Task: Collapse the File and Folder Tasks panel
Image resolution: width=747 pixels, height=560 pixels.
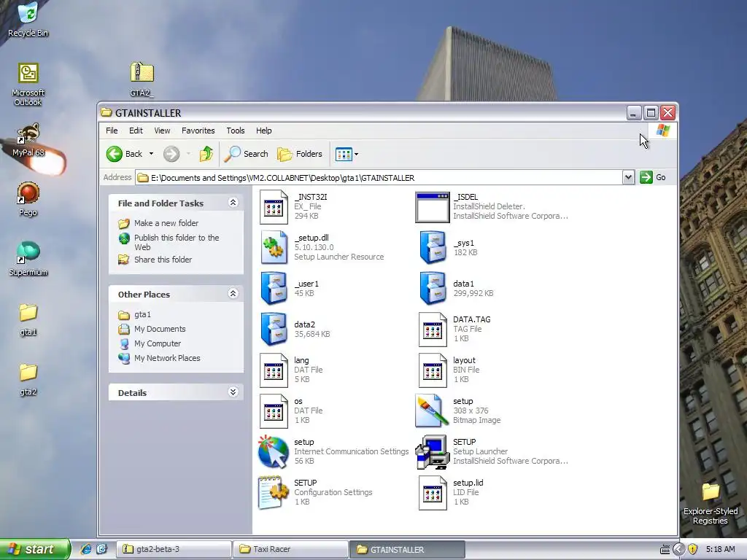Action: (x=233, y=203)
